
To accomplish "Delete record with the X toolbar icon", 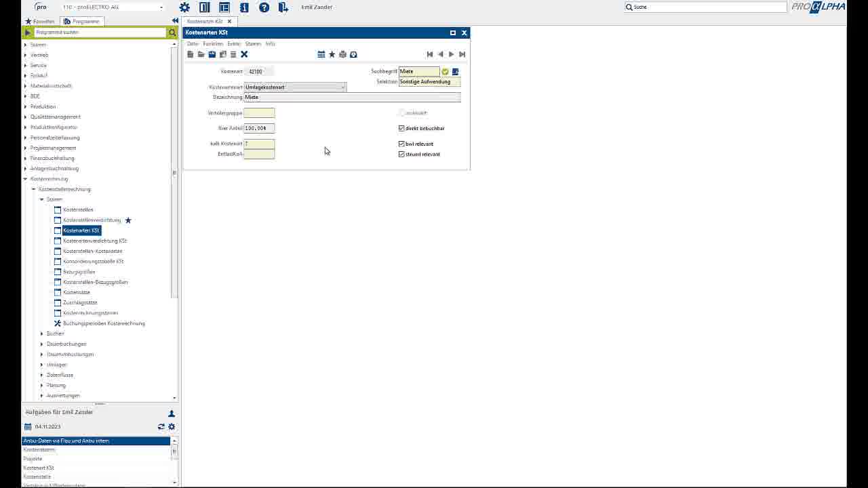I will (x=244, y=54).
